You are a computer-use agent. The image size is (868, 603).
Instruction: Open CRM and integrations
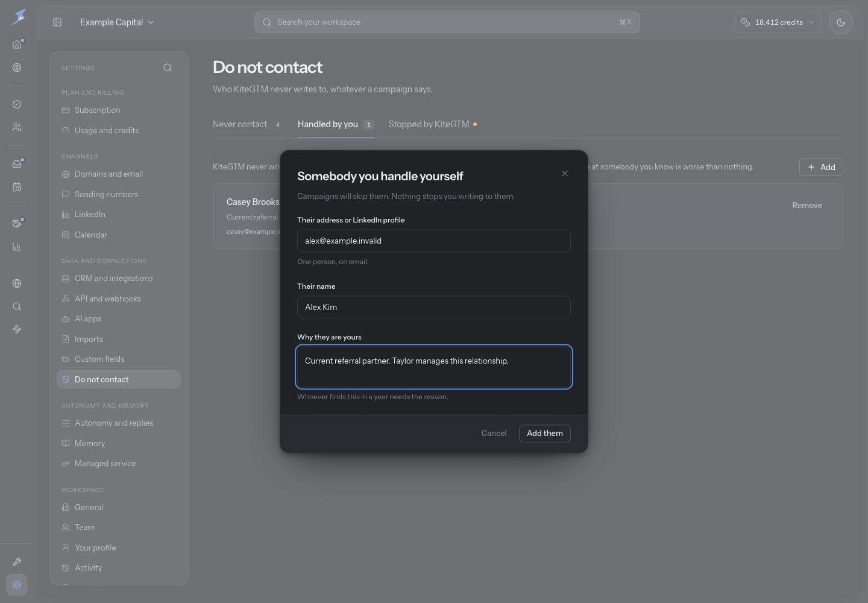coord(119,279)
